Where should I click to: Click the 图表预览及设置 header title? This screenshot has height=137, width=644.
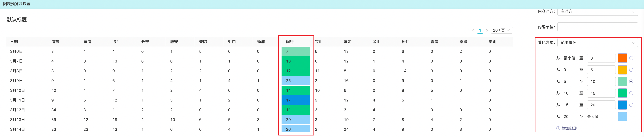click(17, 4)
